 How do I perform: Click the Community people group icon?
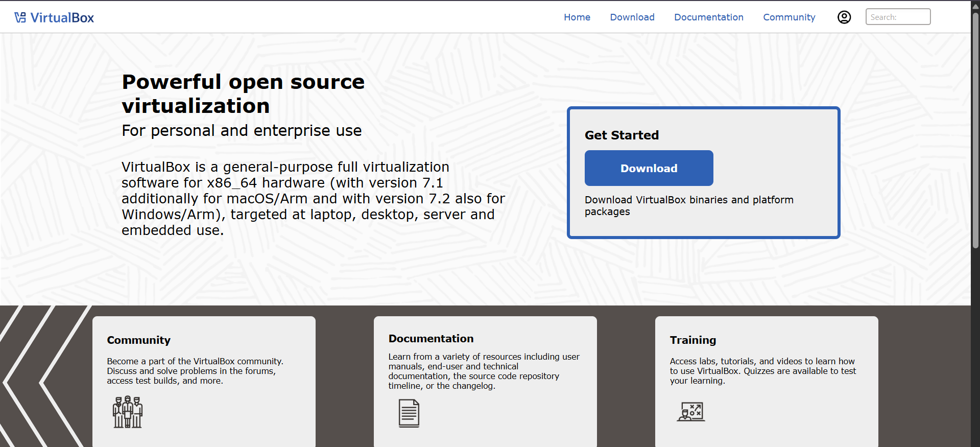[128, 412]
